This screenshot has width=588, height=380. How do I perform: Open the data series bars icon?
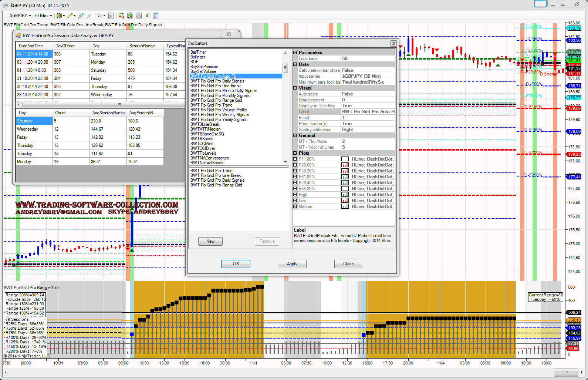[121, 16]
